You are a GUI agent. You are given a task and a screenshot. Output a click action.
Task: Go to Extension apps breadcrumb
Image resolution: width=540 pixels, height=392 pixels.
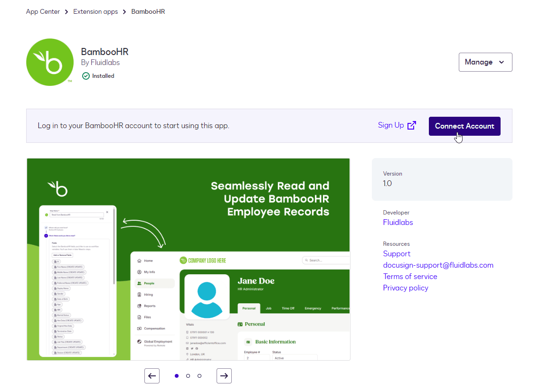pos(95,12)
